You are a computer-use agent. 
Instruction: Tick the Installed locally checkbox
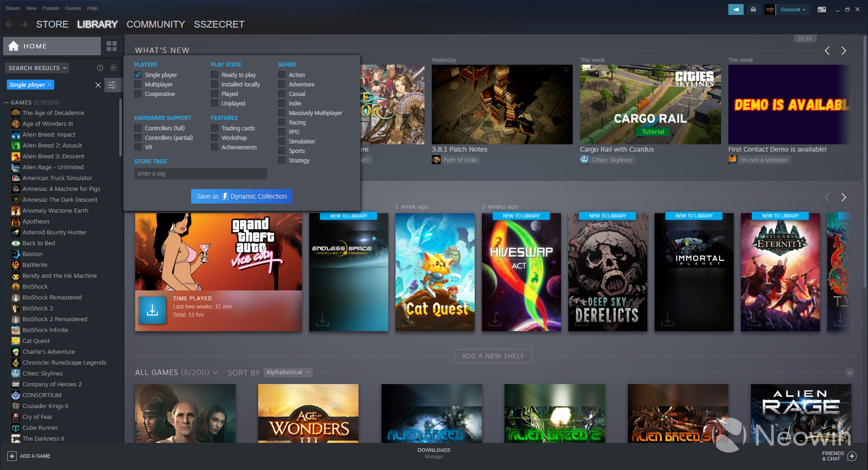click(x=215, y=84)
